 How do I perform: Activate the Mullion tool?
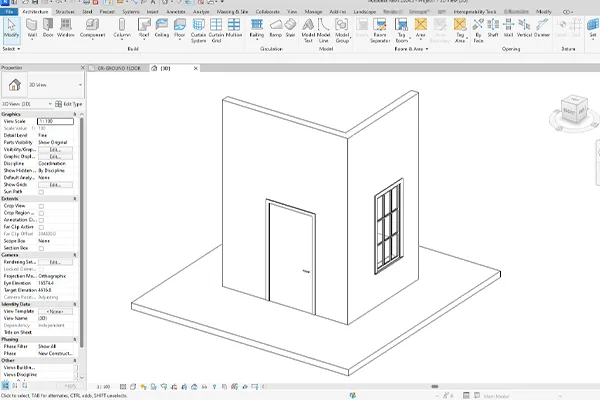tap(234, 29)
